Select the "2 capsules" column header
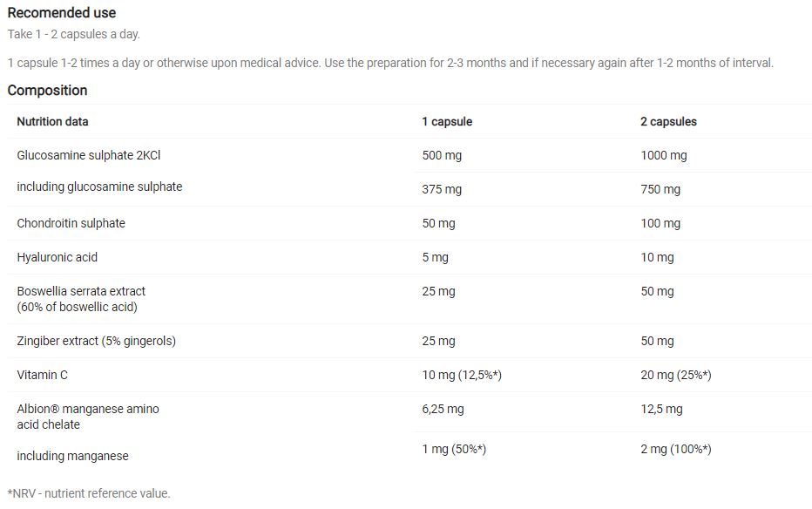The image size is (812, 509). 668,122
